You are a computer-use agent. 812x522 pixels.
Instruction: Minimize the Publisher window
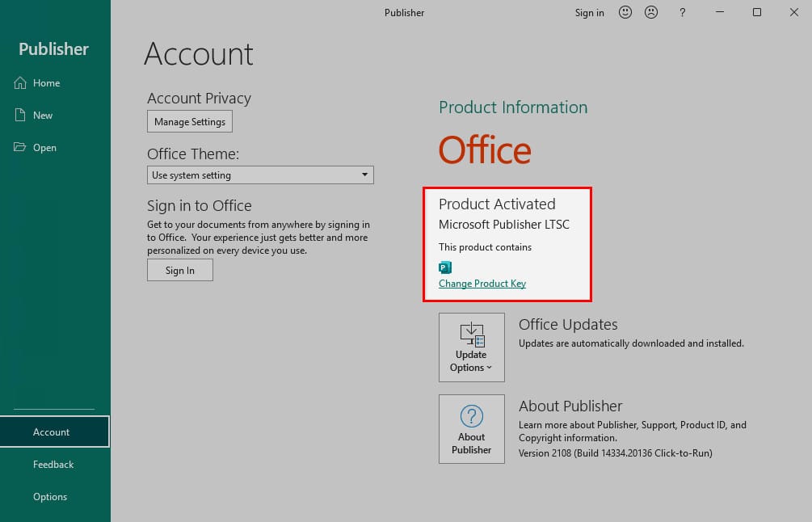pos(720,12)
